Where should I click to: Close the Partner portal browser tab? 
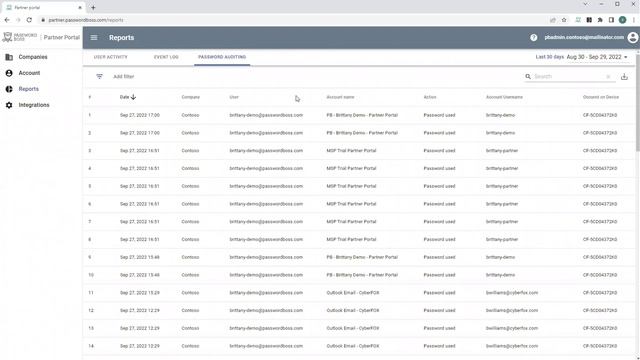point(80,7)
